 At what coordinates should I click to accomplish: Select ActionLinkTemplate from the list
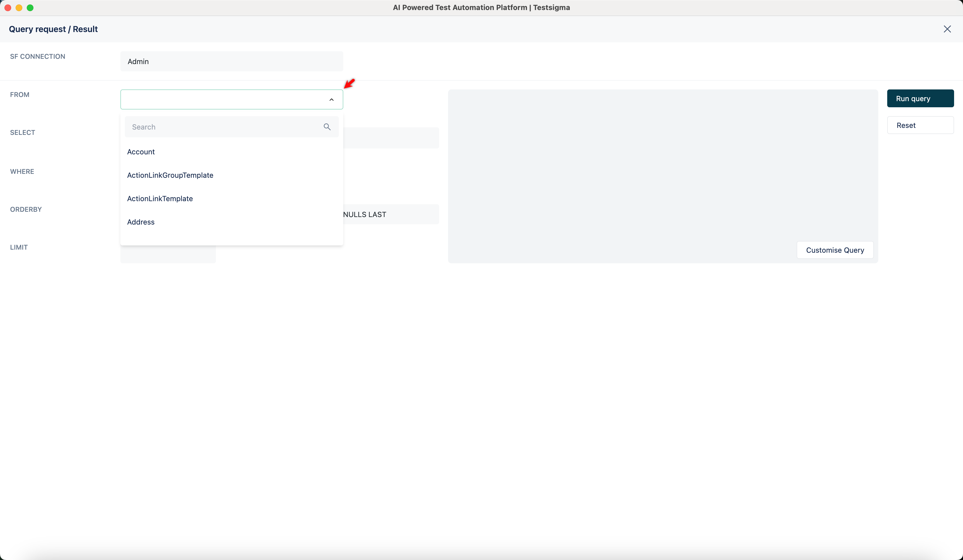point(160,198)
